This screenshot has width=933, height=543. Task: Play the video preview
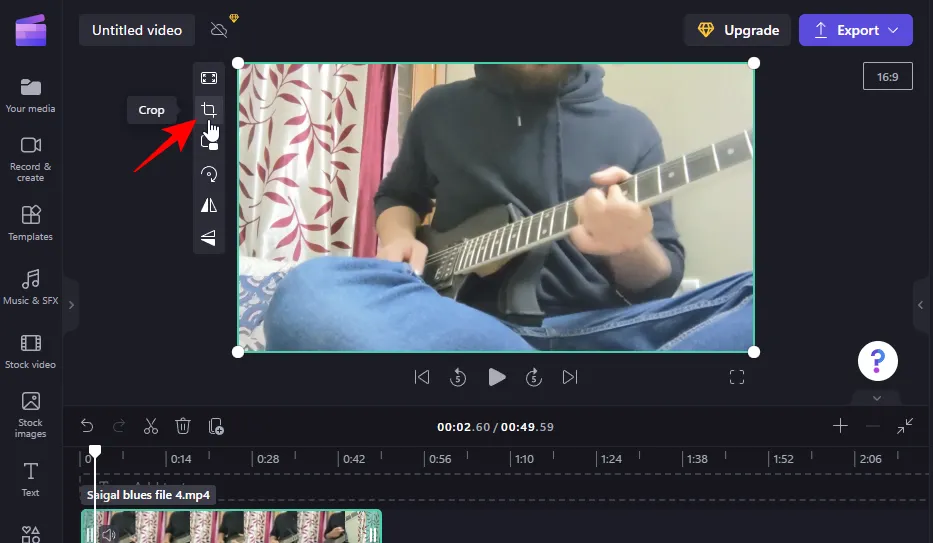496,377
